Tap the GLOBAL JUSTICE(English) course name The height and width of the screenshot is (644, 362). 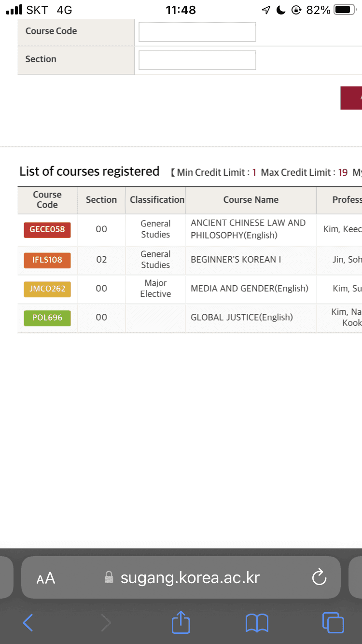(242, 318)
